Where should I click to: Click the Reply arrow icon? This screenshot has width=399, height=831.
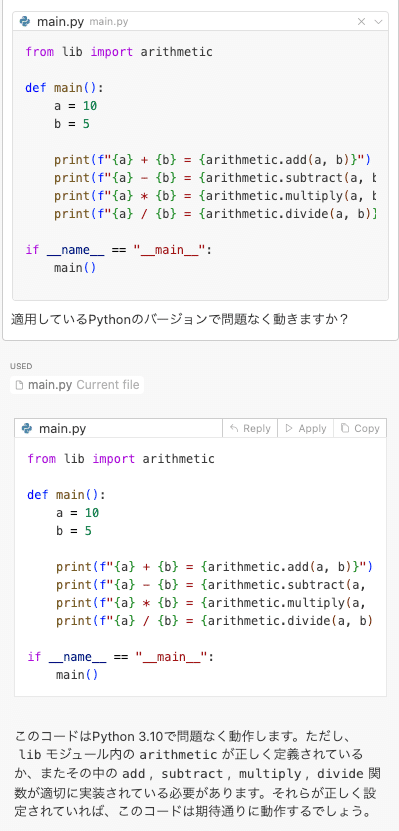pyautogui.click(x=234, y=428)
